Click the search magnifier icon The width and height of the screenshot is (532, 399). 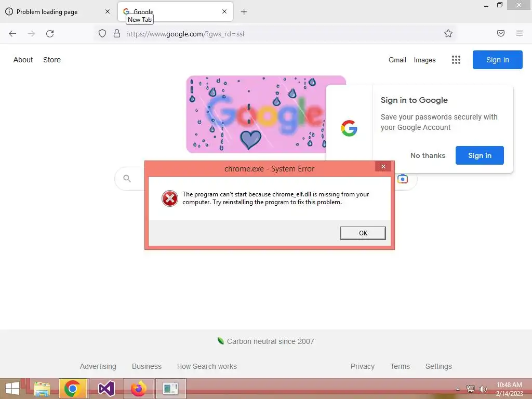(127, 179)
